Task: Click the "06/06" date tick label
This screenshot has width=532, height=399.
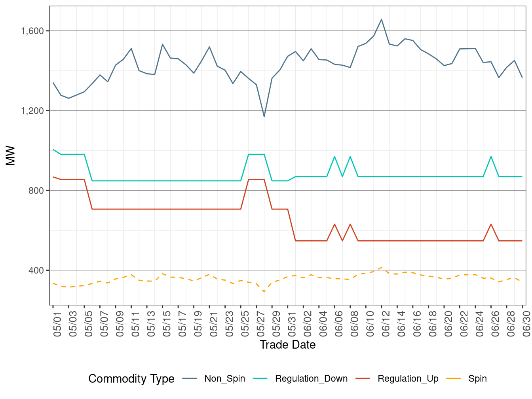Action: (x=339, y=324)
